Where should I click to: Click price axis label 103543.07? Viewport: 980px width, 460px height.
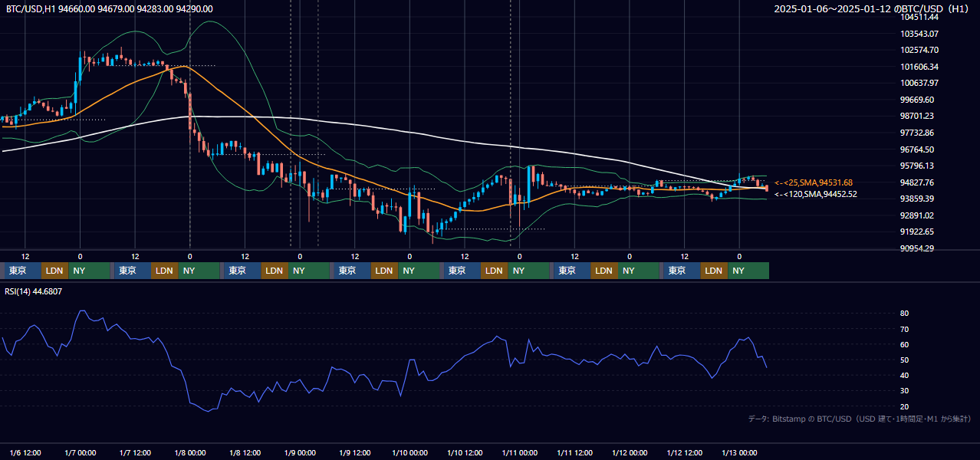coord(919,34)
